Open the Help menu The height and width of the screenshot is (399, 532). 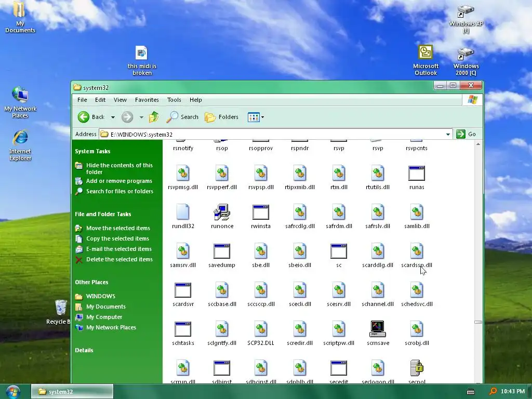[x=196, y=100]
